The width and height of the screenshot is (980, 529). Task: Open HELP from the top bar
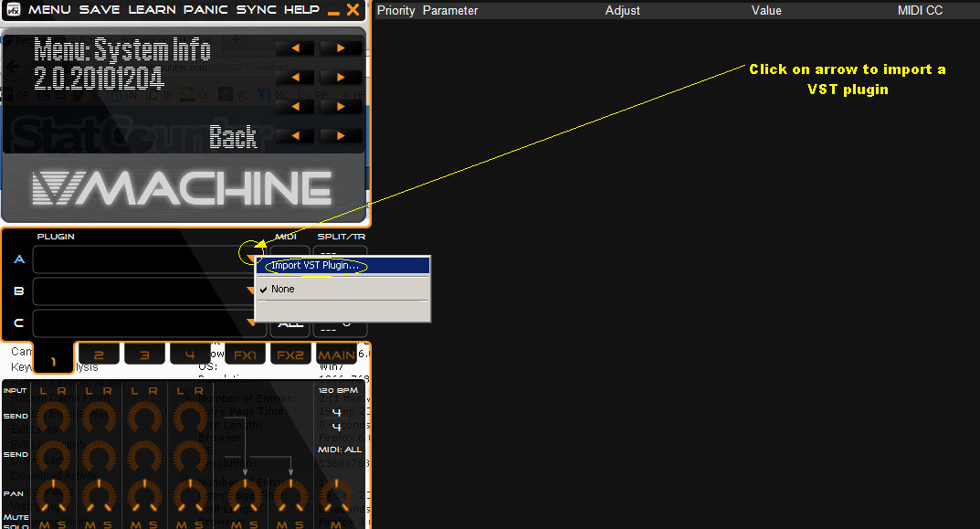pos(301,9)
